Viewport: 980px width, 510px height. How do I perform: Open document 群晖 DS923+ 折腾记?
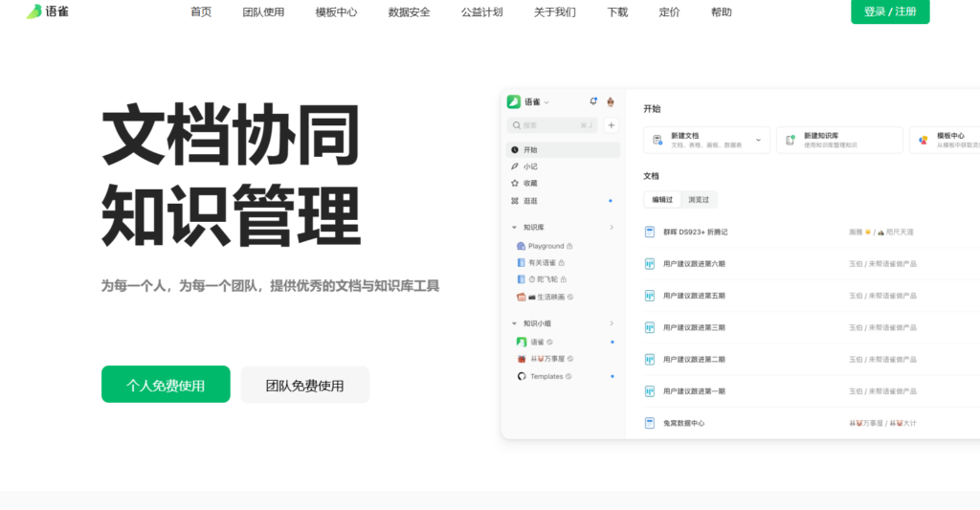[x=695, y=232]
